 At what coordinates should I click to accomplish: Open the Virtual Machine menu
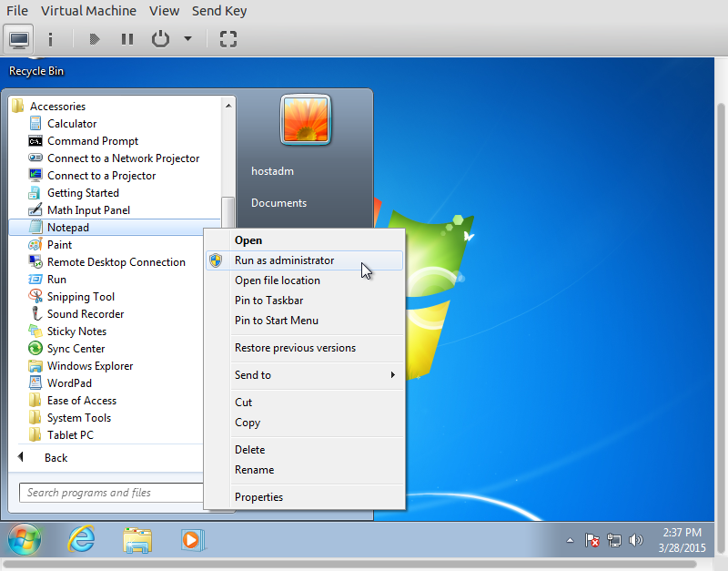coord(88,11)
